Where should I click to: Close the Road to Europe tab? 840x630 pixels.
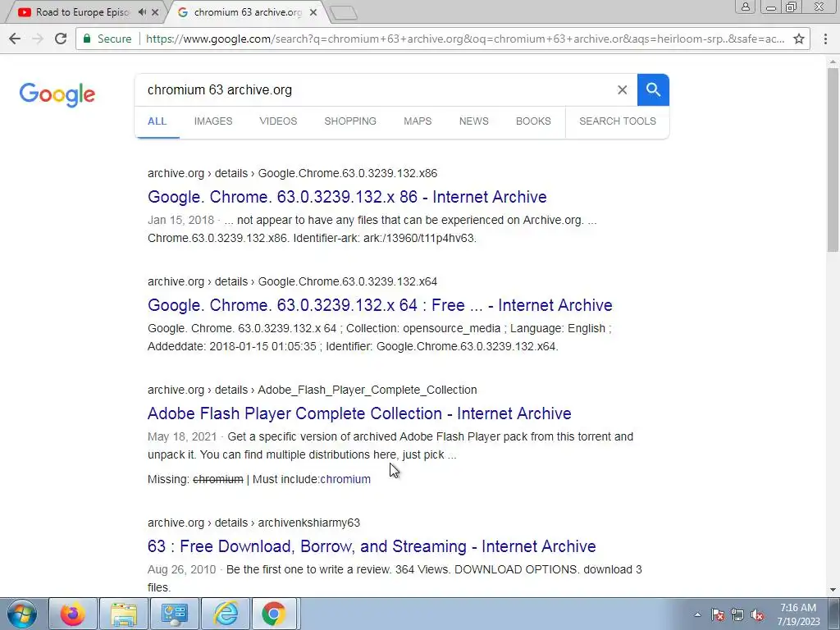[x=155, y=11]
